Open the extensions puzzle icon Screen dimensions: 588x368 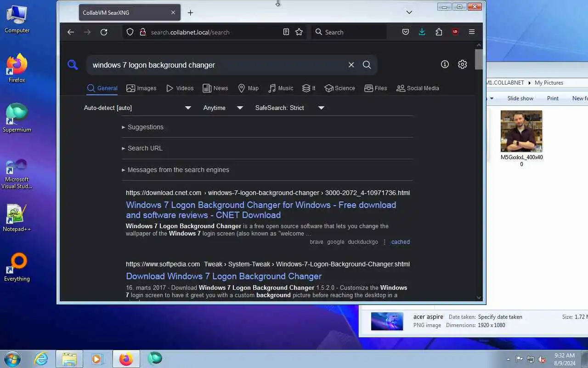439,32
